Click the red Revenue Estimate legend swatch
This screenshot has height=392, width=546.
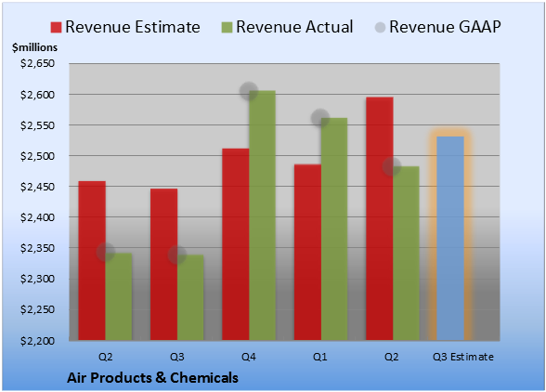[56, 27]
